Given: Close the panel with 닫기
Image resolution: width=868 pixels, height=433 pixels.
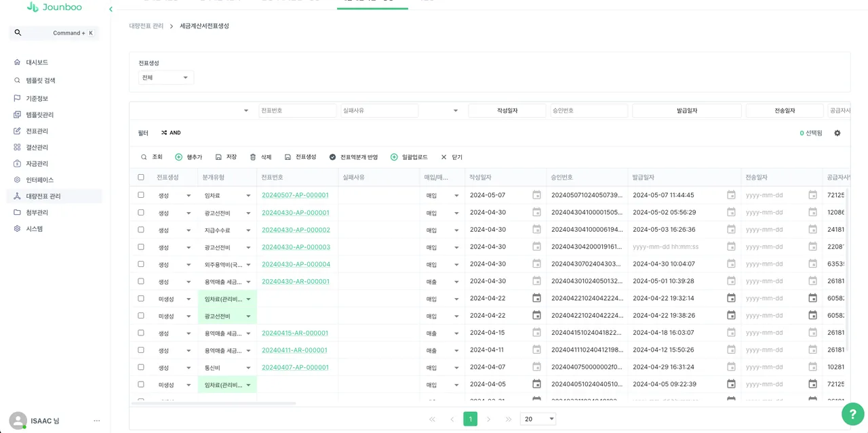Looking at the screenshot, I should [452, 157].
